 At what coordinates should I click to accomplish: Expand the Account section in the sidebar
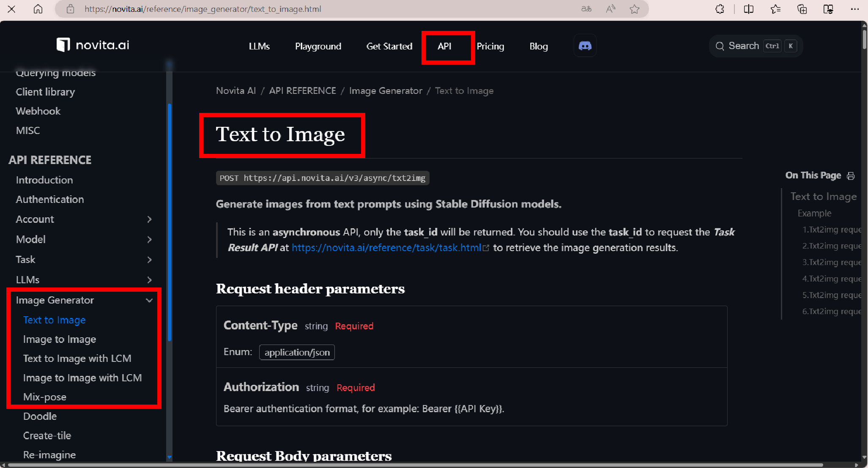[x=149, y=219]
